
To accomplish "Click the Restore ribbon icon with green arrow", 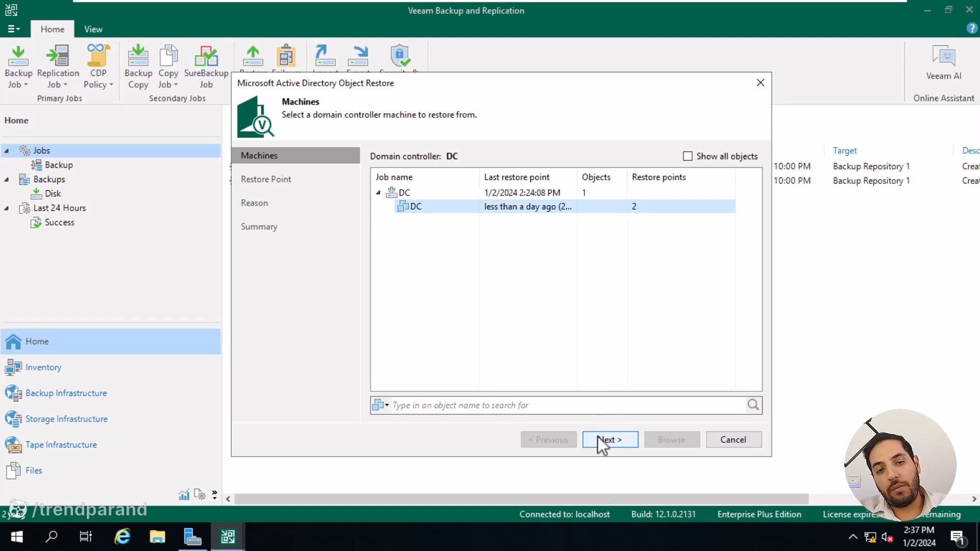I will click(x=253, y=56).
